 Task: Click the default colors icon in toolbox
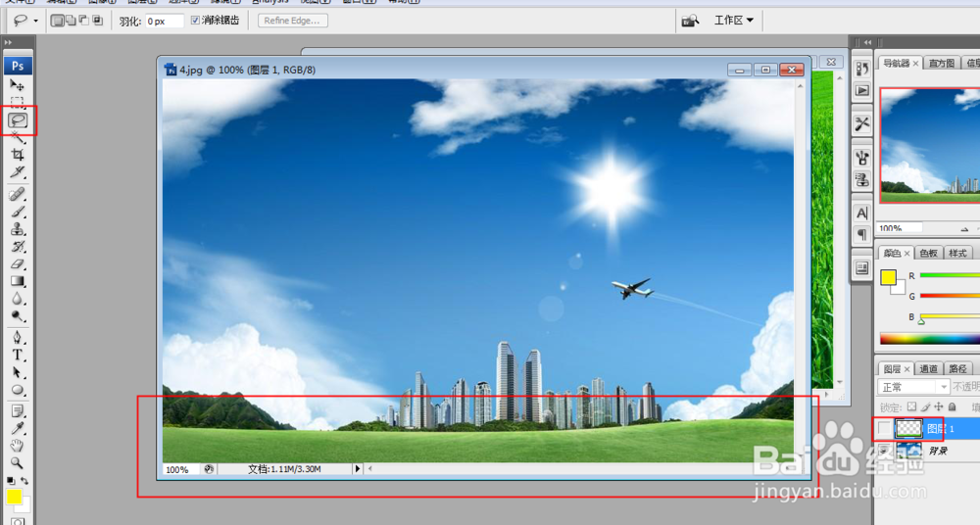point(11,481)
